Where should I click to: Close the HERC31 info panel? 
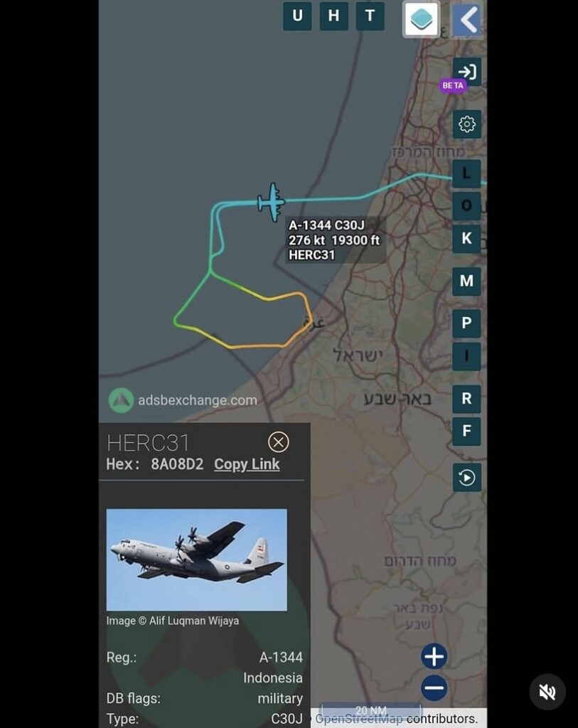pyautogui.click(x=278, y=442)
